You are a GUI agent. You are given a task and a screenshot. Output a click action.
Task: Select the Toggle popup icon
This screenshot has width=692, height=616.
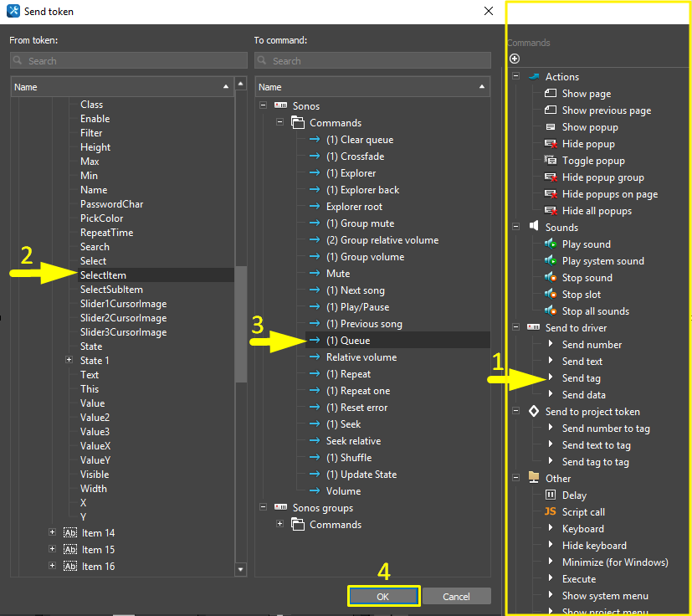pyautogui.click(x=550, y=161)
